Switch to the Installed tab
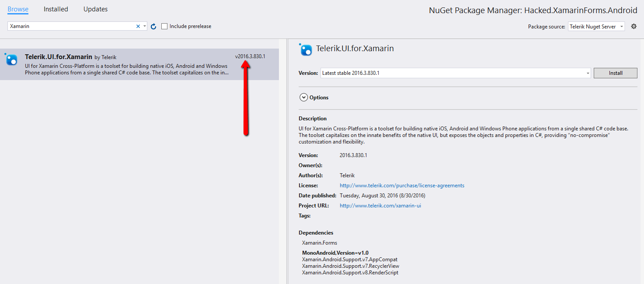The height and width of the screenshot is (284, 644). 56,9
